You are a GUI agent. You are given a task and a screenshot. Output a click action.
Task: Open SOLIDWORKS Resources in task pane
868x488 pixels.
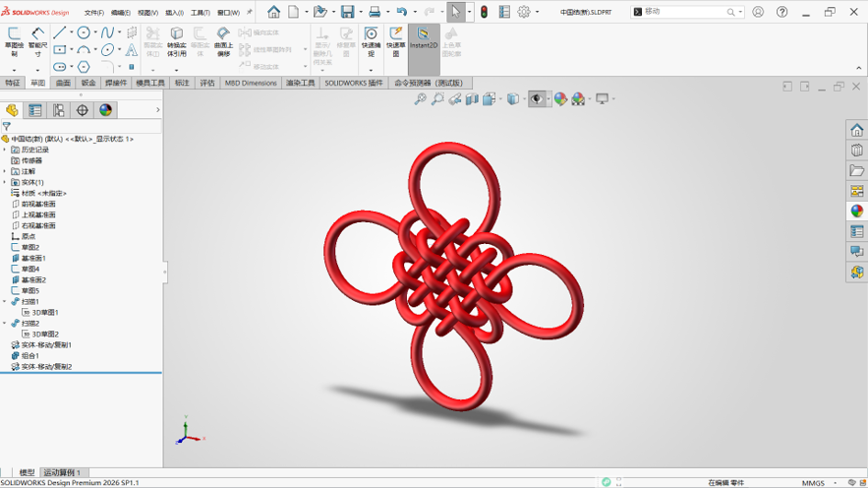857,130
